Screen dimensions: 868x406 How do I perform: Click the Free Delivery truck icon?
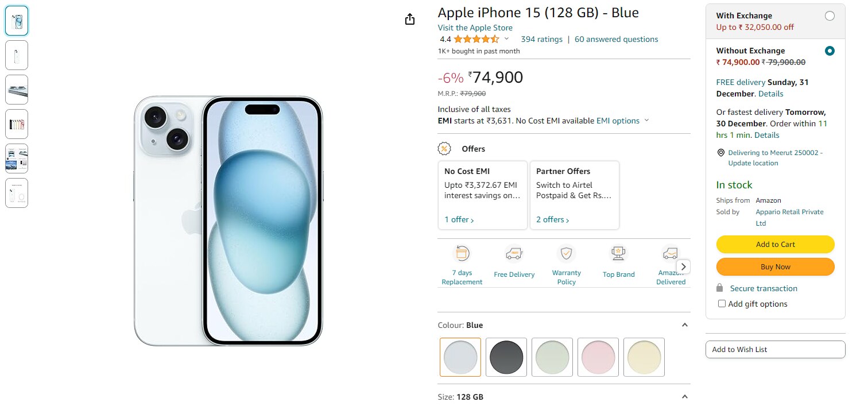coord(514,253)
